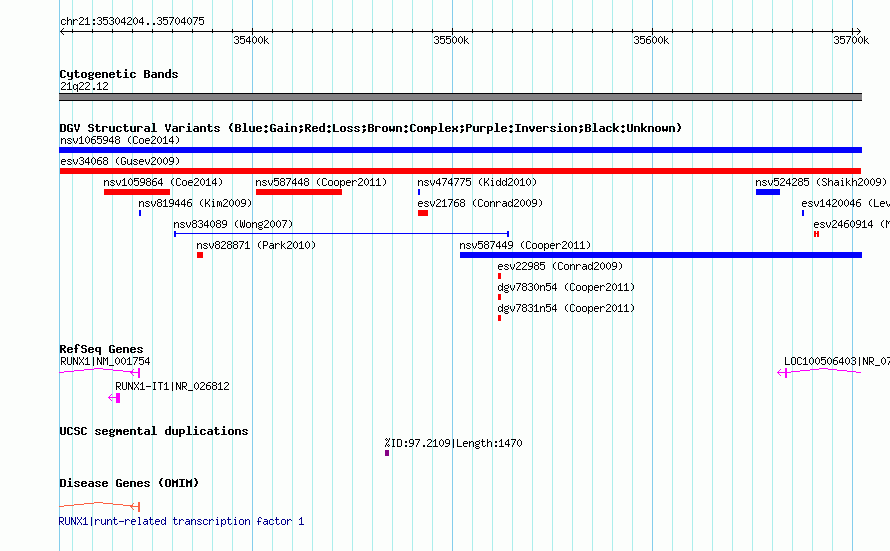Click the 35400k ruler marker

(x=251, y=40)
